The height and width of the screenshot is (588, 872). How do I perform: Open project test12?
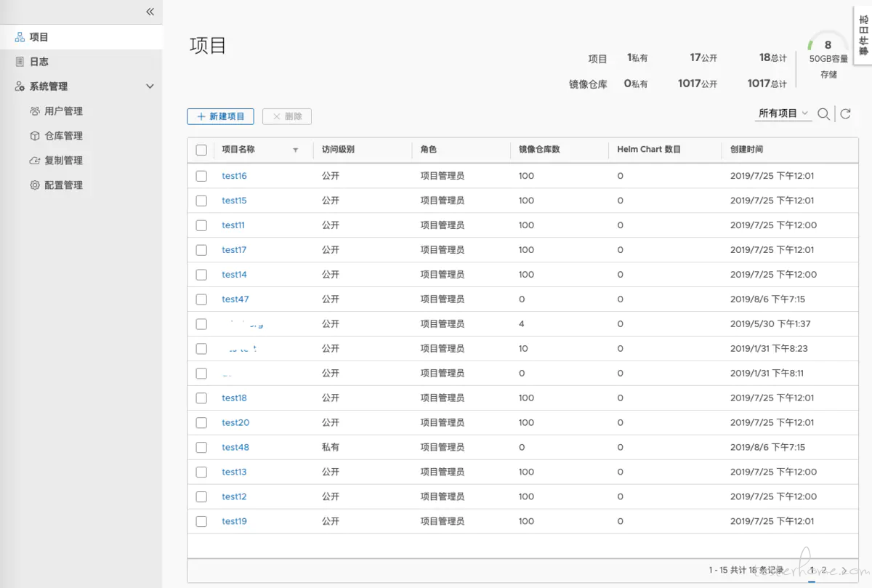[235, 497]
